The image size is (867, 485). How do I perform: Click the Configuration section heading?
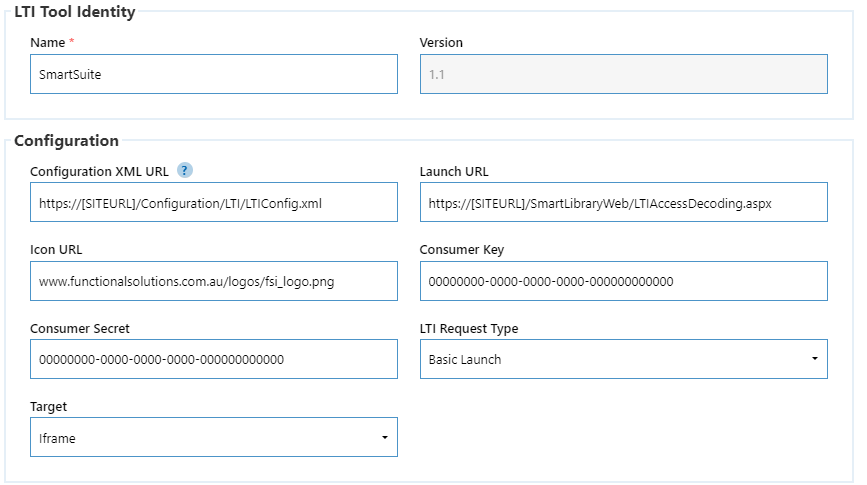[66, 140]
